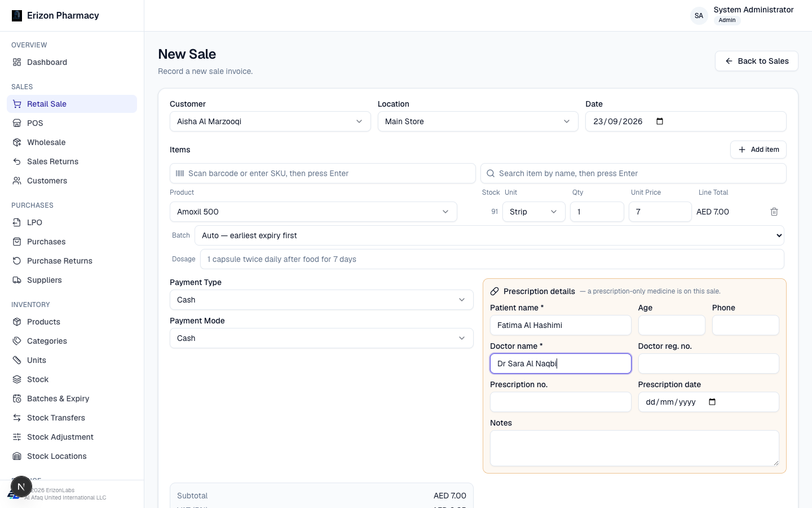Click the Stock Adjustment sliders icon
This screenshot has width=812, height=508.
tap(17, 437)
